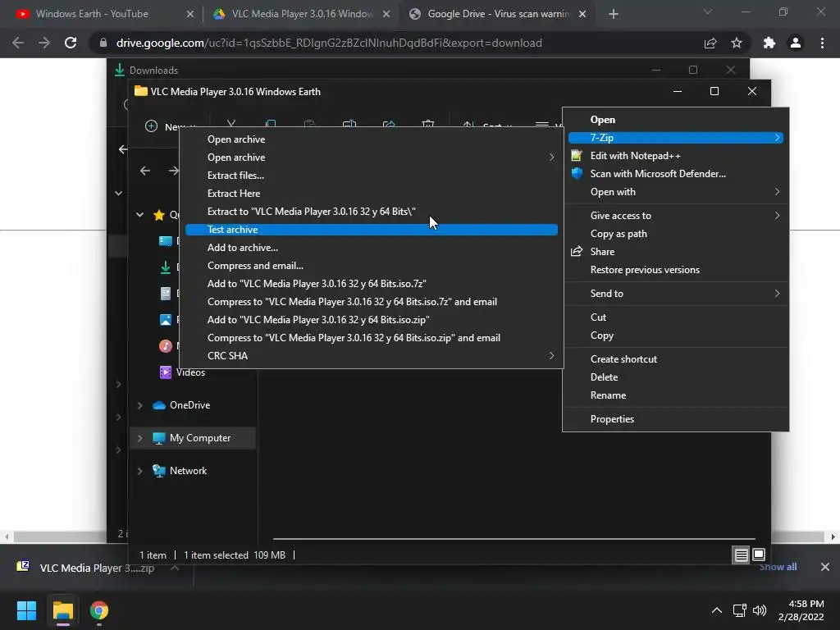Expand Give access to submenu
This screenshot has height=630, width=840.
click(676, 216)
